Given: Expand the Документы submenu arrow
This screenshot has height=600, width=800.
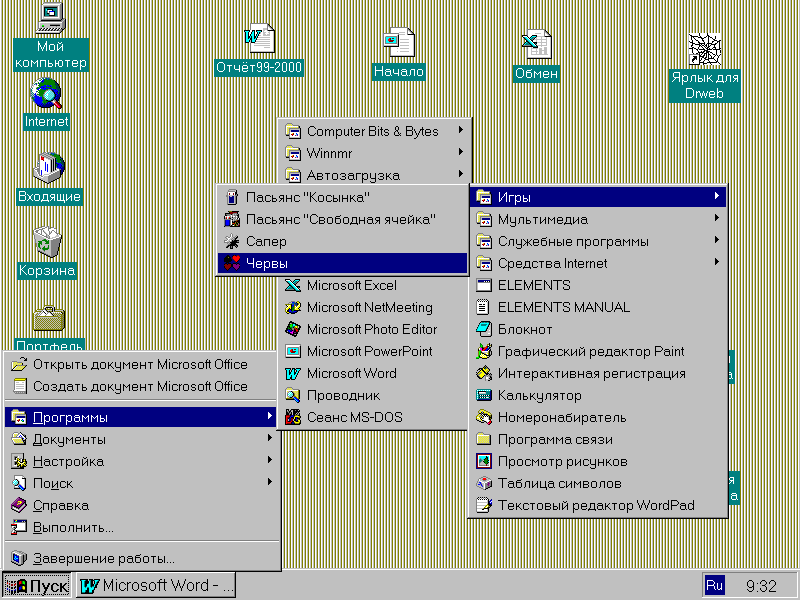Looking at the screenshot, I should pyautogui.click(x=269, y=438).
